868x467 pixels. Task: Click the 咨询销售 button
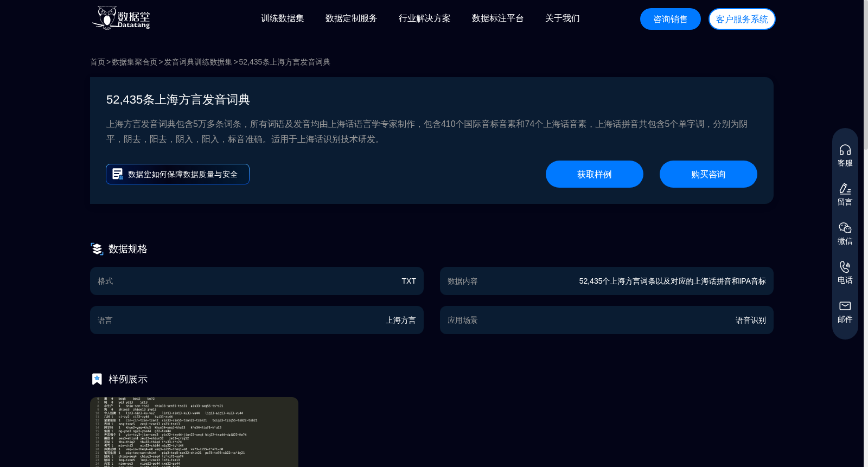(671, 19)
